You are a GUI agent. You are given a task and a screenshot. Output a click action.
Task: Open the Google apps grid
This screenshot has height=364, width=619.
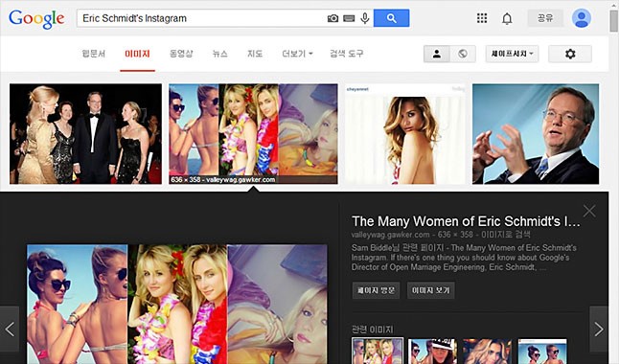tap(482, 18)
